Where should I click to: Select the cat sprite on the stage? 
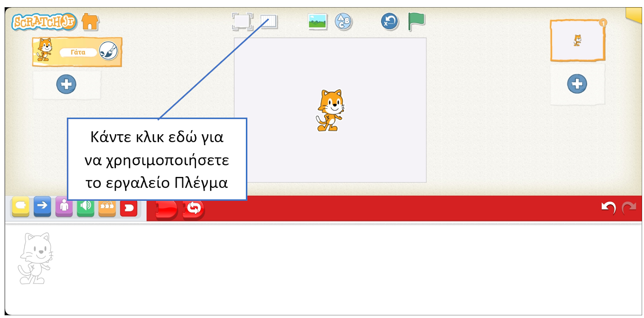(x=330, y=110)
